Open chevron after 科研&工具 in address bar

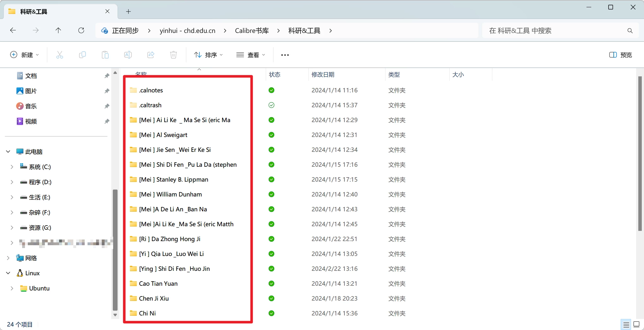coord(331,31)
